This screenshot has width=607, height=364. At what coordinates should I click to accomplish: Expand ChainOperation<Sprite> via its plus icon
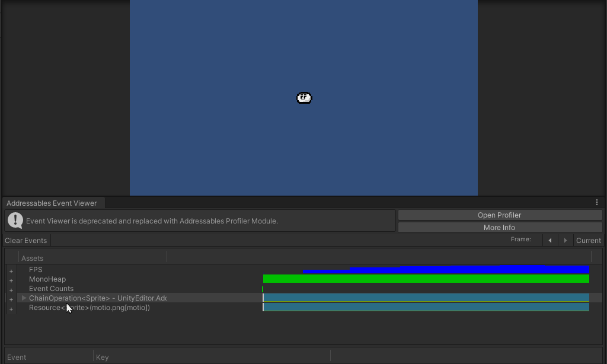11,299
